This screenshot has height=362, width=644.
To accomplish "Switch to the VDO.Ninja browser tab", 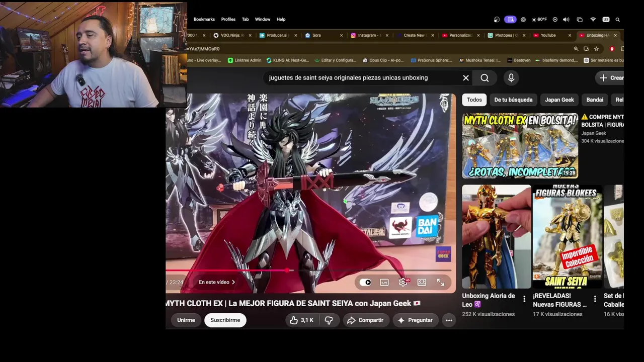I will pyautogui.click(x=232, y=35).
